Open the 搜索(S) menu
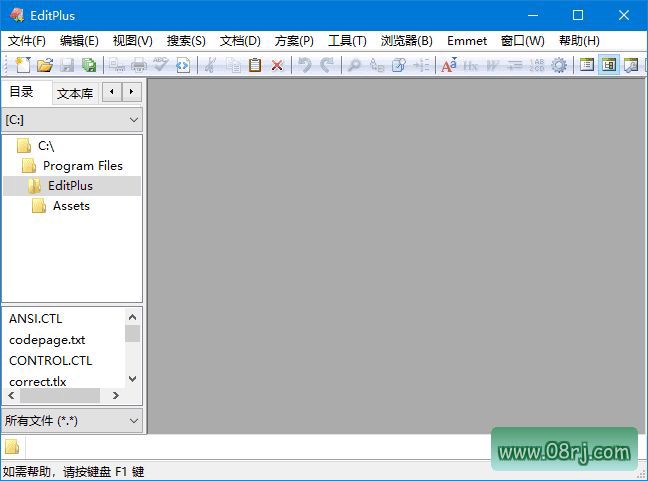The height and width of the screenshot is (481, 648). click(186, 41)
